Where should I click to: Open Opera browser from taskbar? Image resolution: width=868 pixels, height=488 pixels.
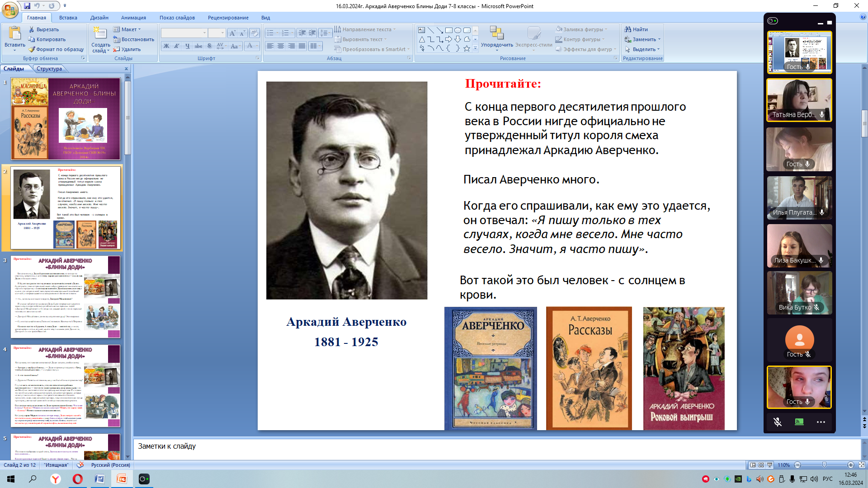[78, 479]
